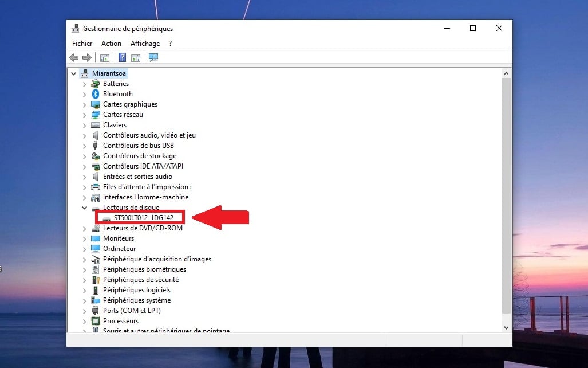Click the Help toolbar icon

pyautogui.click(x=122, y=57)
